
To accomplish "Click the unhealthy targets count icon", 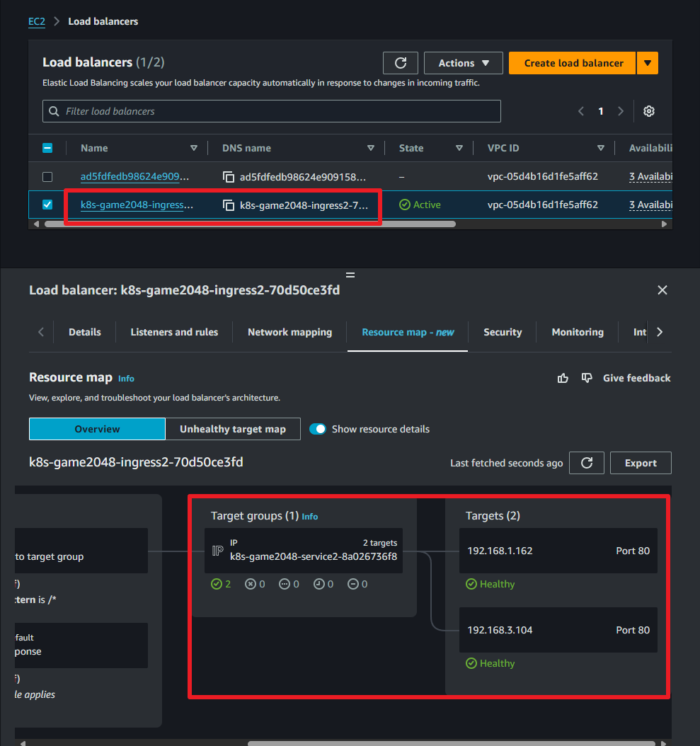I will (x=251, y=584).
